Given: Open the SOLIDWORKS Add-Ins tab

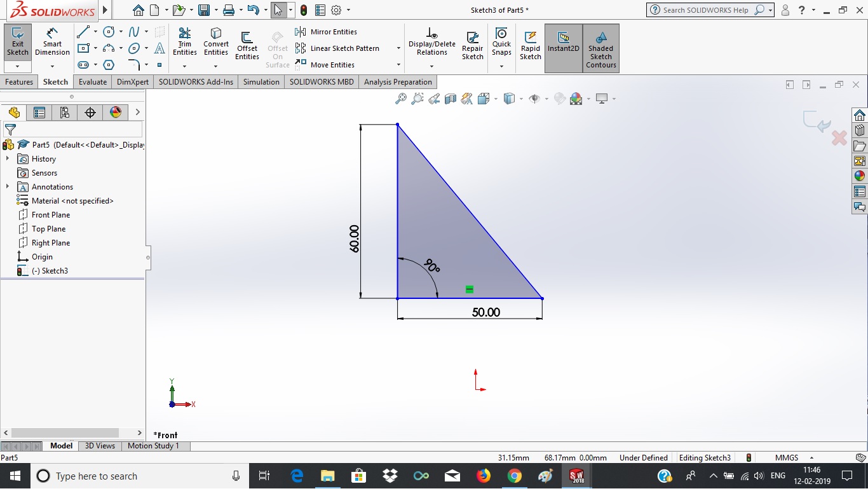Looking at the screenshot, I should pos(196,82).
